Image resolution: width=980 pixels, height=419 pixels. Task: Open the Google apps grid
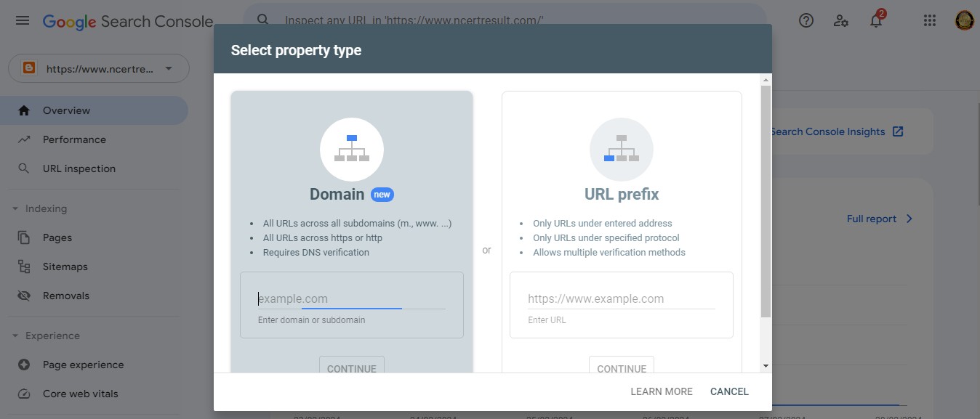pos(930,20)
